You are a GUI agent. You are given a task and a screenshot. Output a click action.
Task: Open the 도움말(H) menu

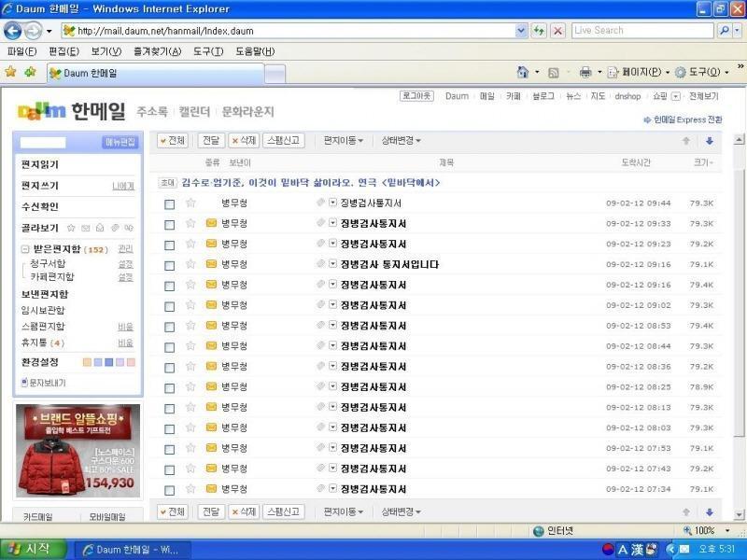pos(255,51)
